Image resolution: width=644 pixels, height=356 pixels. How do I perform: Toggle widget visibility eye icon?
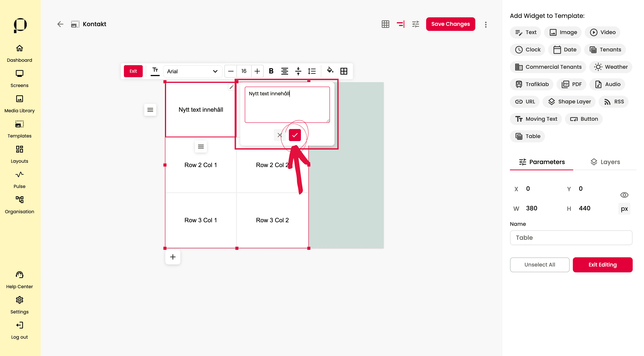tap(624, 195)
